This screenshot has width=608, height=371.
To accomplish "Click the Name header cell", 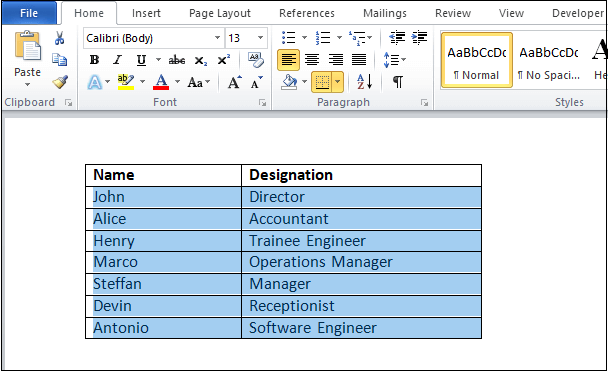I will (164, 175).
